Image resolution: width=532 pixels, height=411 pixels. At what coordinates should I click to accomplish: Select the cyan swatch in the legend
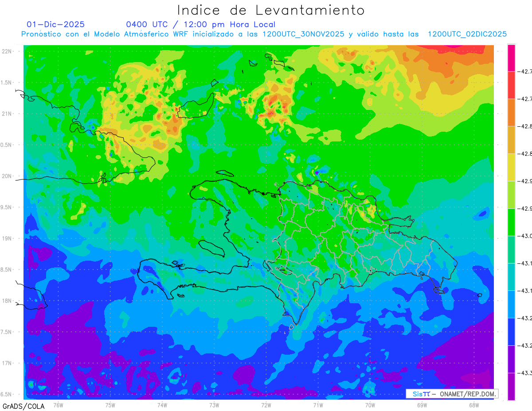511,277
